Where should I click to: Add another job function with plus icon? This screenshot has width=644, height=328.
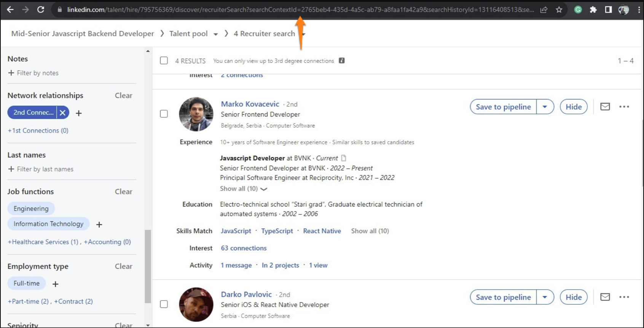(99, 224)
